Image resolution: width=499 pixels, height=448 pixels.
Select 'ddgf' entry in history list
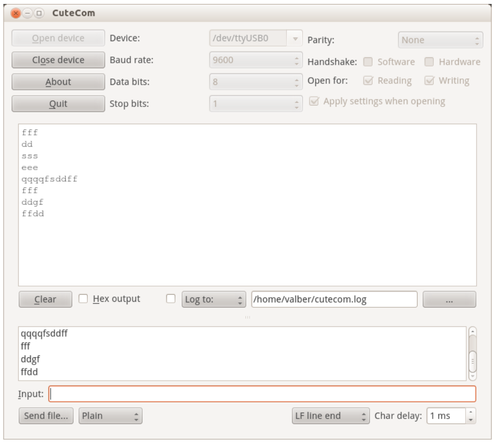coord(30,359)
